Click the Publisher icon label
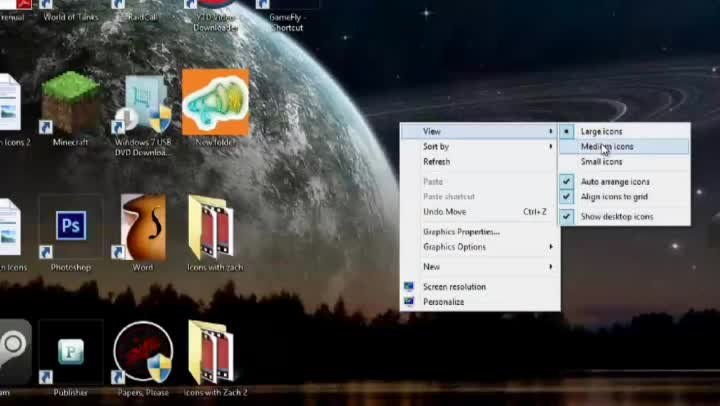The image size is (720, 406). click(70, 393)
